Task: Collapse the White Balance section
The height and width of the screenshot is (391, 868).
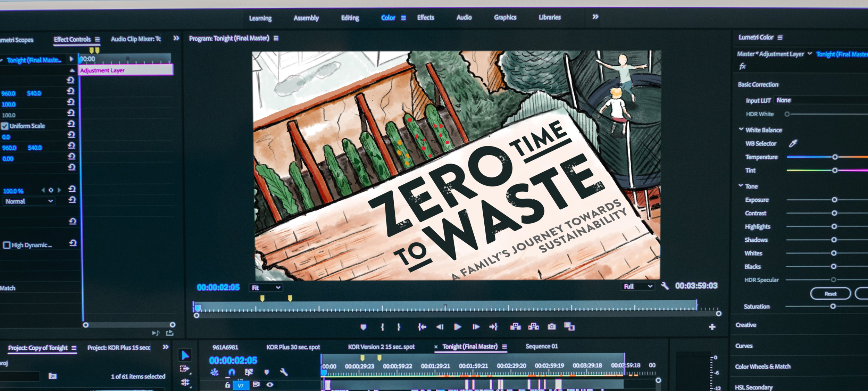Action: pyautogui.click(x=741, y=130)
